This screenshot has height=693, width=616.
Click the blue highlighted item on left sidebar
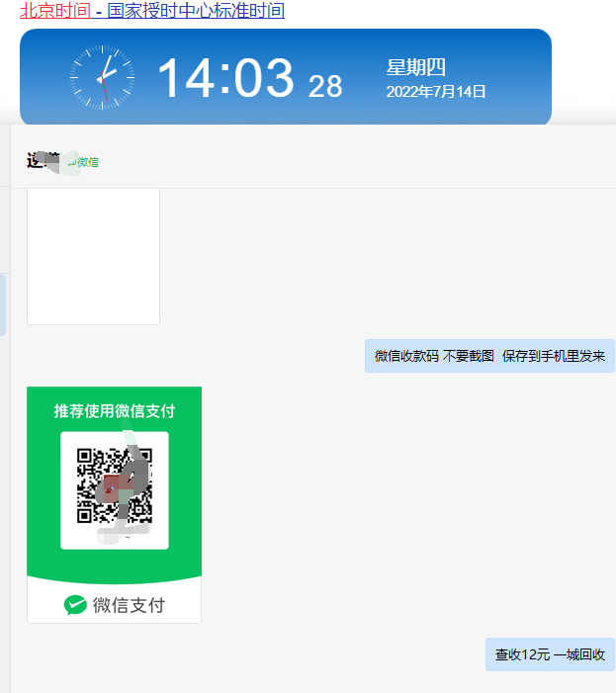click(3, 304)
